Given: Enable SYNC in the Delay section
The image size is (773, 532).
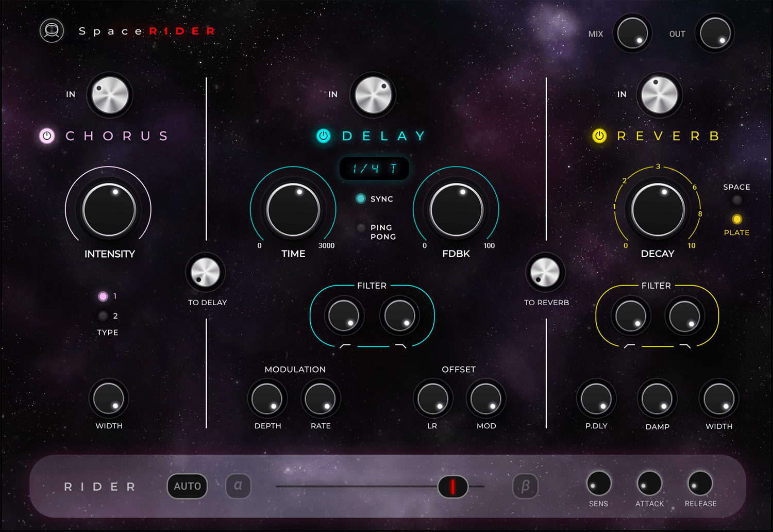Looking at the screenshot, I should tap(361, 198).
